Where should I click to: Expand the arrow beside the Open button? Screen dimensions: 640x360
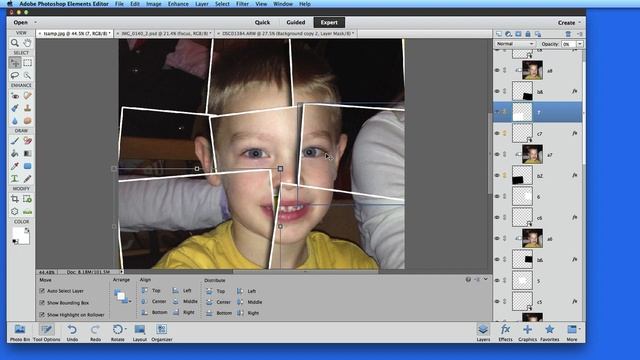click(35, 22)
